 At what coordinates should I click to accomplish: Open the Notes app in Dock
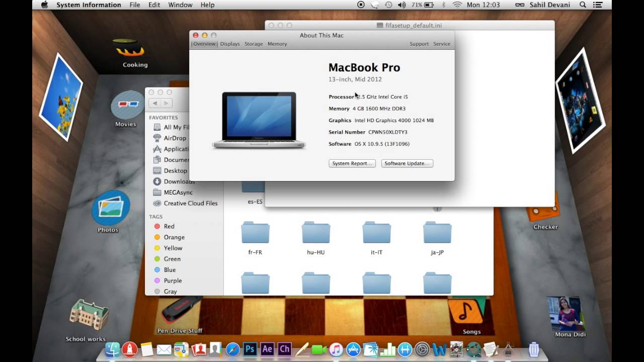pos(147,349)
